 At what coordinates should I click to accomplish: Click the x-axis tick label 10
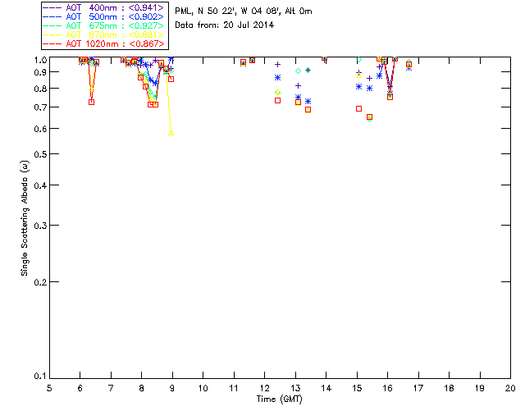(203, 388)
